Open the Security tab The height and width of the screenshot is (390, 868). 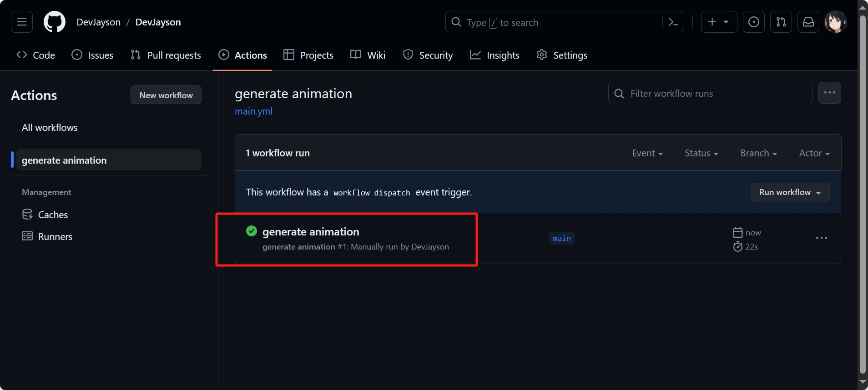[x=428, y=55]
